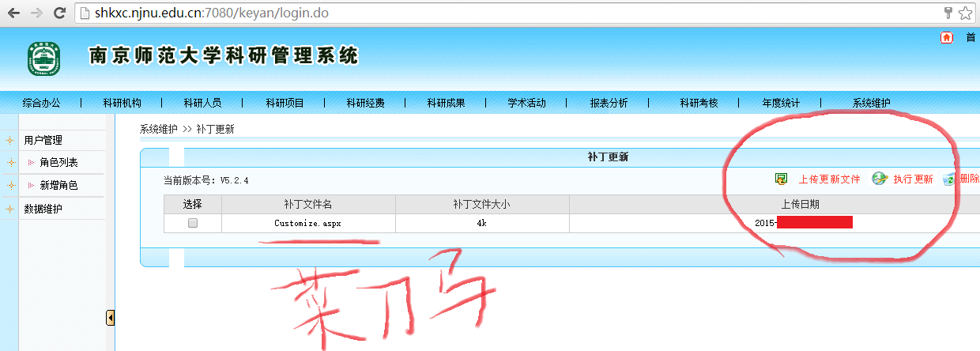Select 数据维护 in sidebar
This screenshot has height=351, width=980.
coord(43,209)
